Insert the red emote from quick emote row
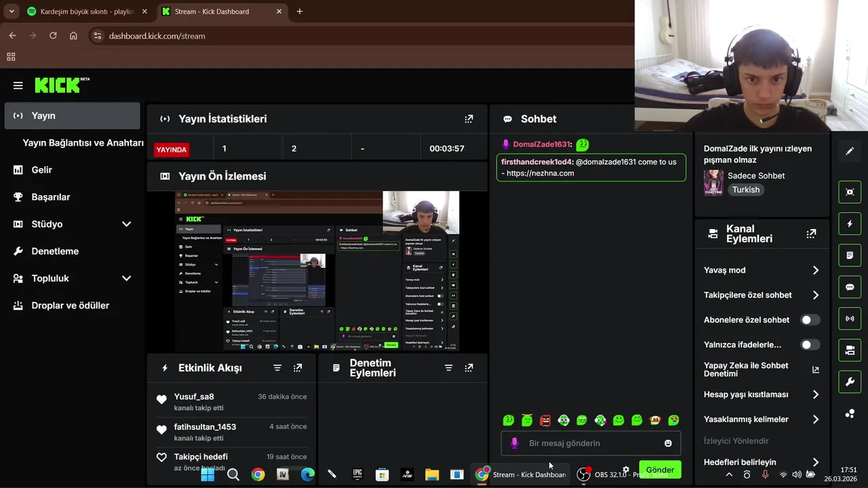This screenshot has width=868, height=488. pyautogui.click(x=545, y=420)
